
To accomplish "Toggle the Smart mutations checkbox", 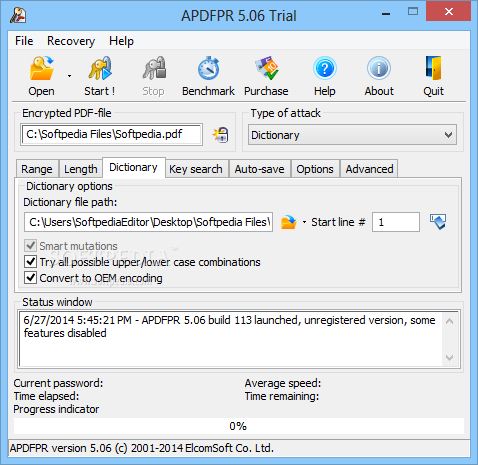I will pyautogui.click(x=31, y=246).
